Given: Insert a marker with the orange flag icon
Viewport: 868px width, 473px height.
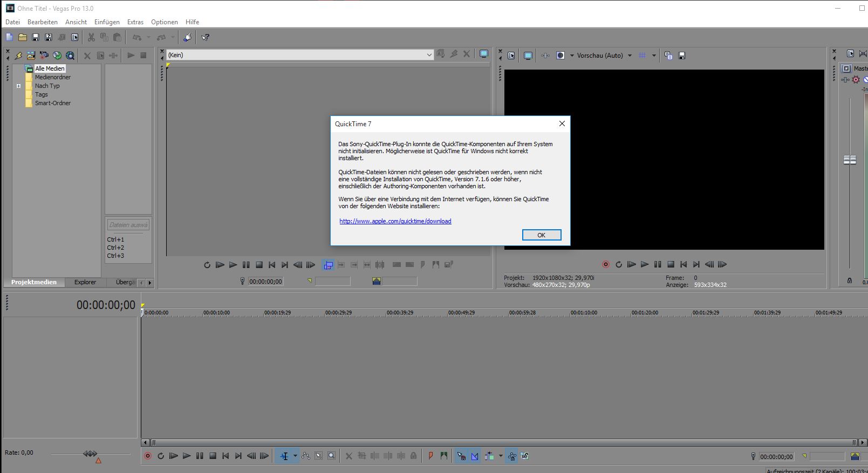Looking at the screenshot, I should pos(430,456).
